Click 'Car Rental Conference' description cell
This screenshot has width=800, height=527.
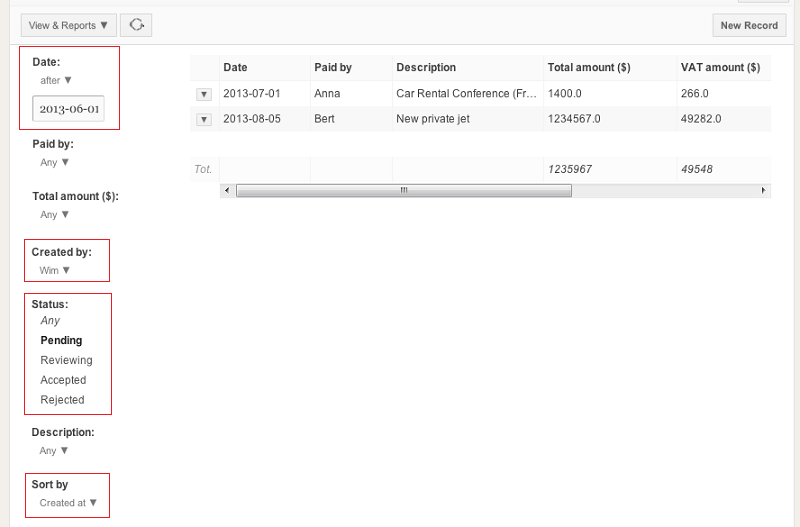point(466,94)
